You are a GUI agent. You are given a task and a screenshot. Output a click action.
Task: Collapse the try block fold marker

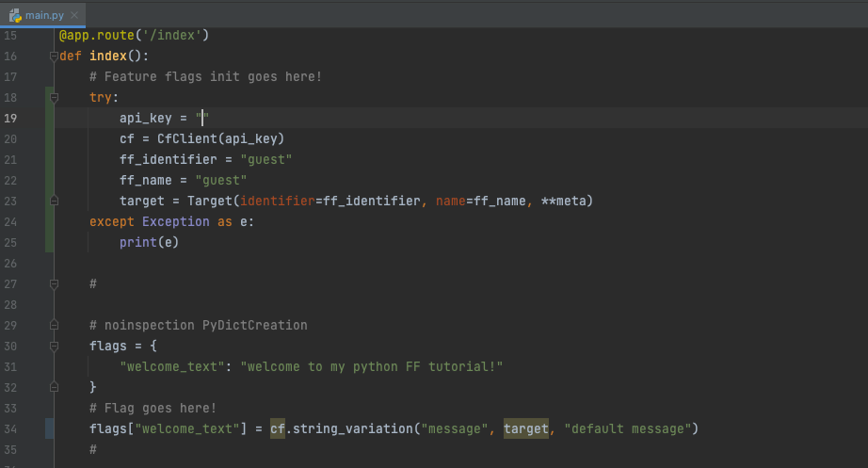click(54, 98)
